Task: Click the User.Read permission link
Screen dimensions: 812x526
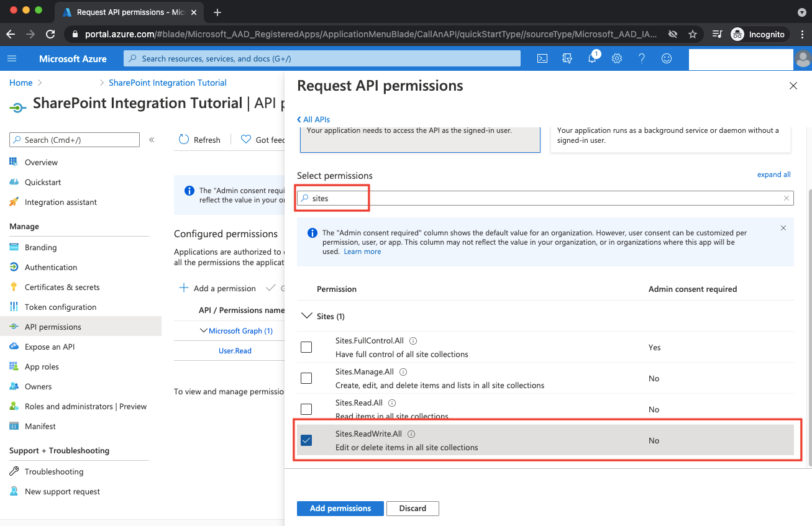Action: [x=235, y=351]
